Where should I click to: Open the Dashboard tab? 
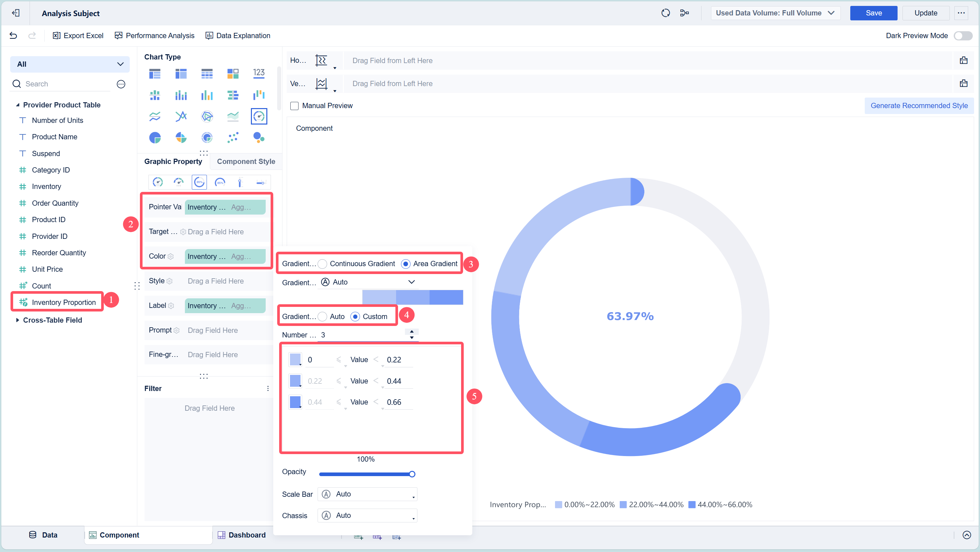coord(242,535)
